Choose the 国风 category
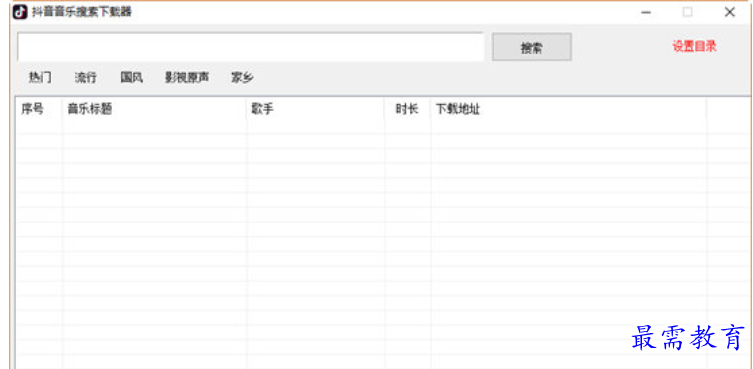753x369 pixels. point(132,77)
